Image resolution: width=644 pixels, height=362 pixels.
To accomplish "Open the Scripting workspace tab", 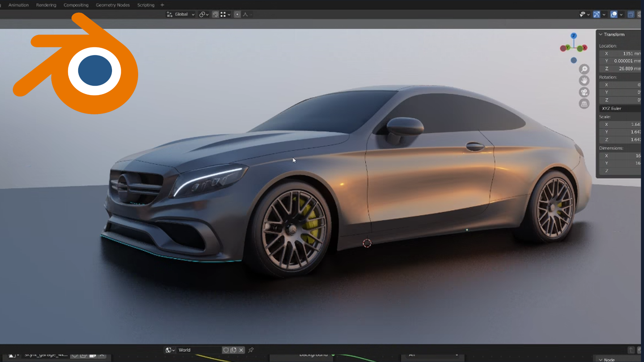I will pos(146,5).
